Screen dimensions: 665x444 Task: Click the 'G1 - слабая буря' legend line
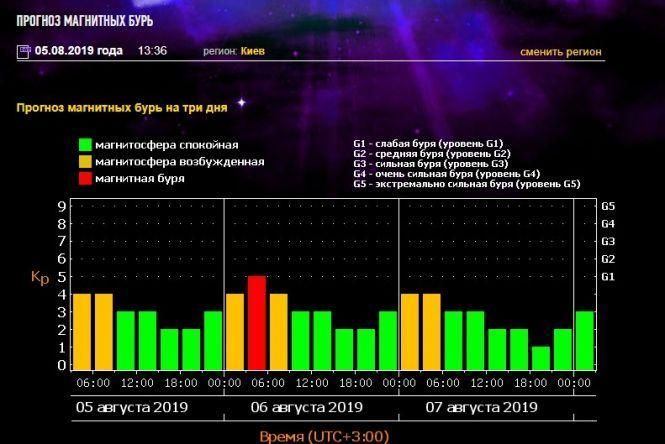(x=428, y=144)
